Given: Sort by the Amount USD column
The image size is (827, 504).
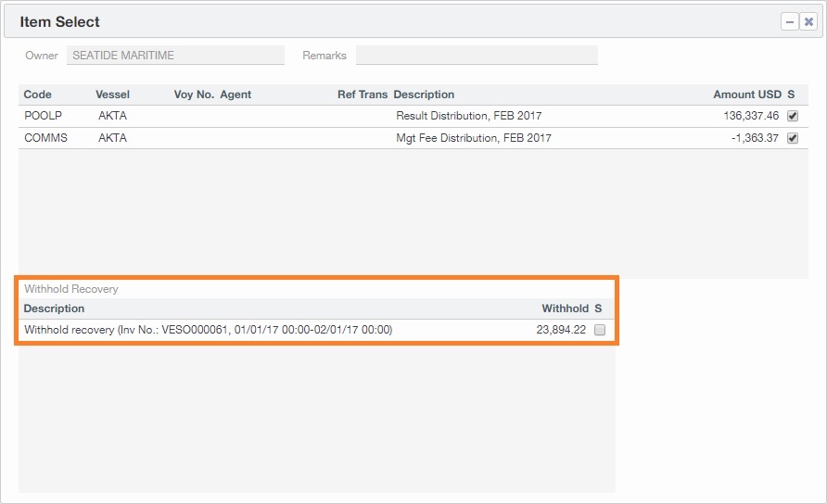Looking at the screenshot, I should pos(746,94).
